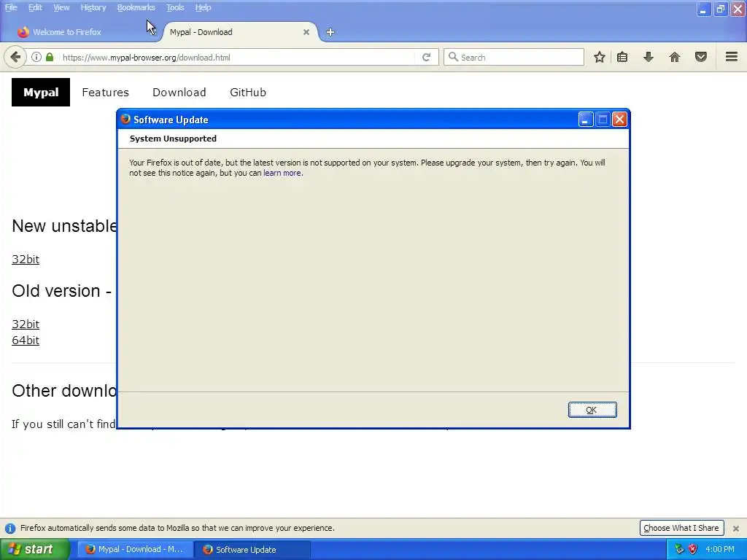The width and height of the screenshot is (747, 560).
Task: Reload the page with the refresh icon
Action: tap(426, 57)
